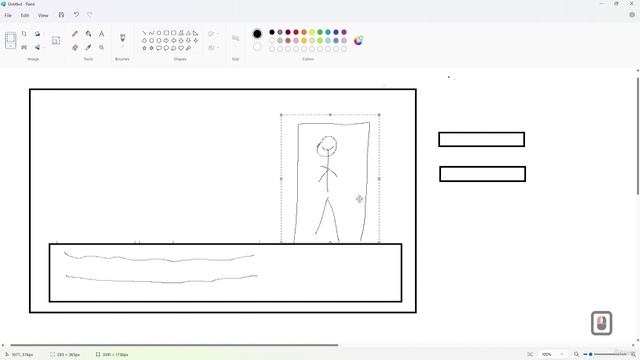
Task: Click the Size line thickness button
Action: pyautogui.click(x=236, y=38)
